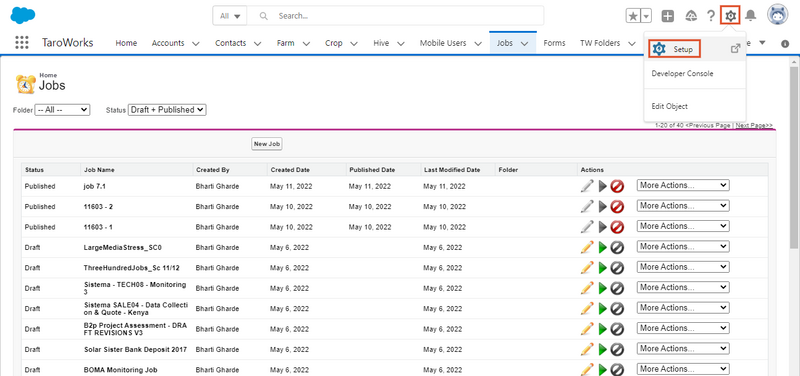Click the info icon at nav bar end
The height and width of the screenshot is (376, 800).
point(785,44)
